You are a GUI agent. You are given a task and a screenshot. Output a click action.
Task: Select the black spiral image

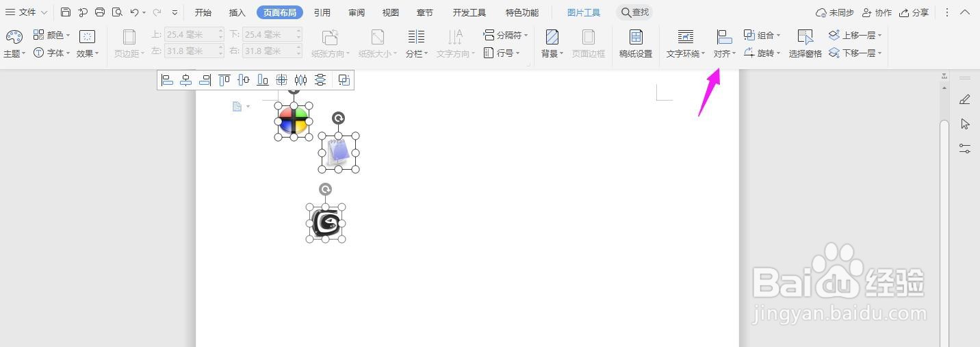[x=326, y=223]
